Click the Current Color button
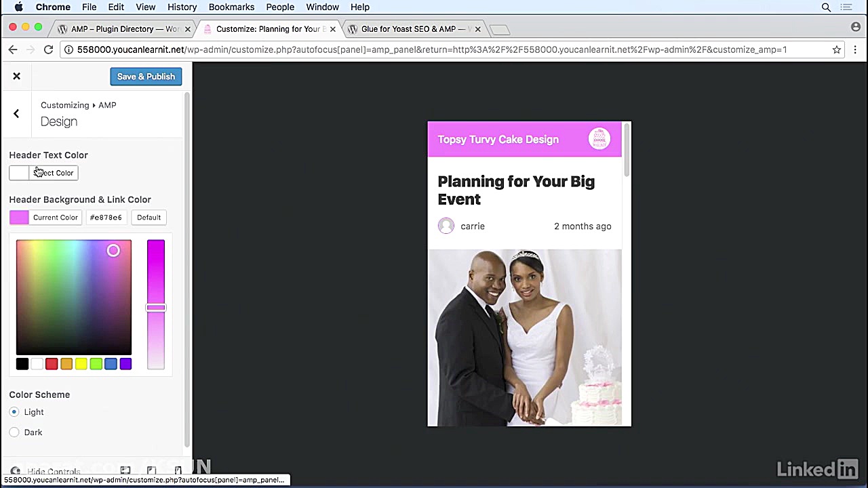 tap(55, 218)
